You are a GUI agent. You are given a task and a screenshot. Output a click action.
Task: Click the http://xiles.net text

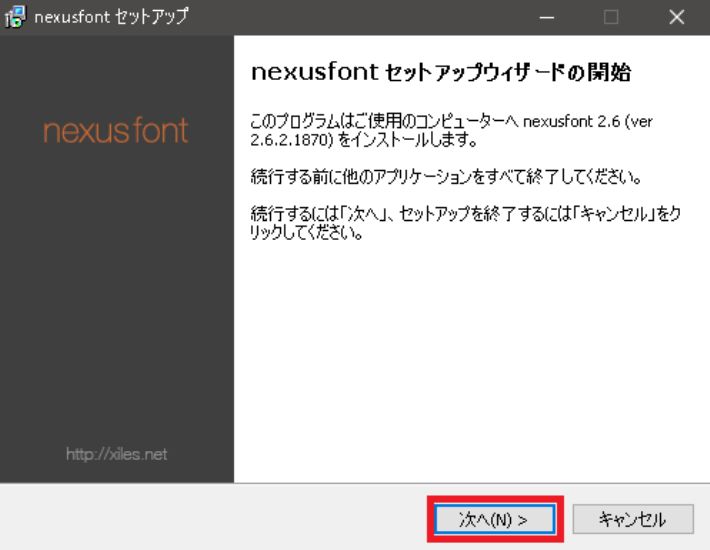(x=116, y=454)
